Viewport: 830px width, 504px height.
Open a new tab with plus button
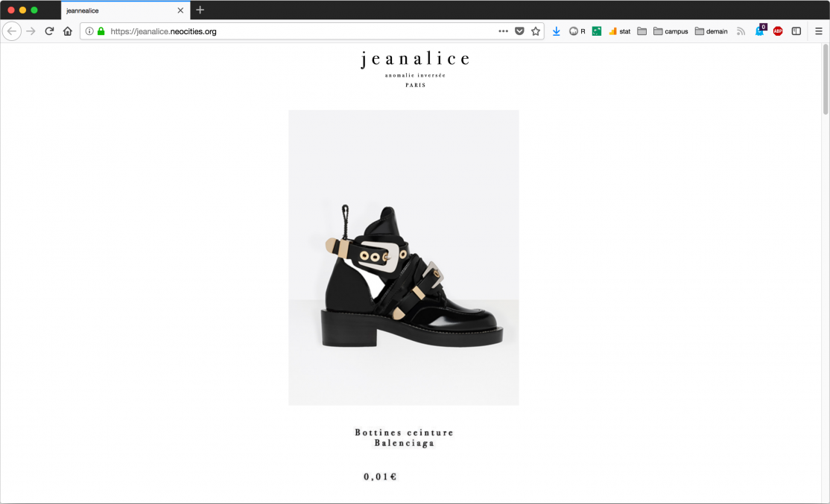coord(200,10)
